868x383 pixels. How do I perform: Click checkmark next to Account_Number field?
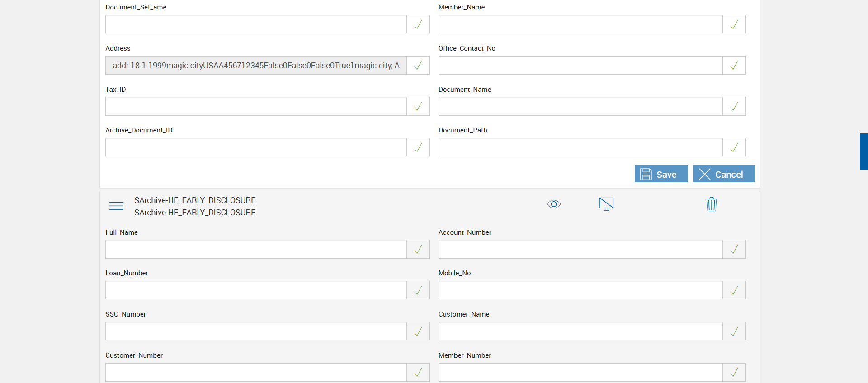[x=734, y=249]
